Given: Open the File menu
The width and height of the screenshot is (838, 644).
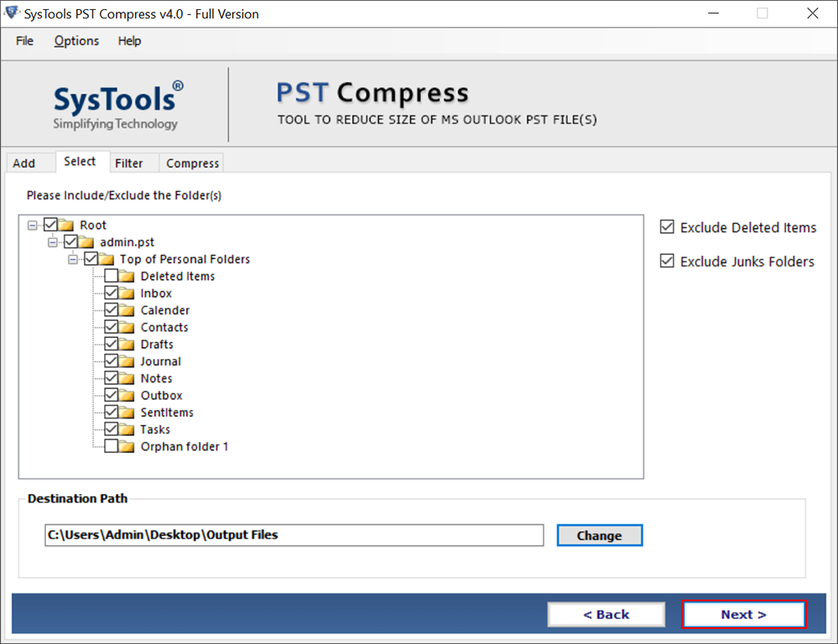Looking at the screenshot, I should coord(24,40).
